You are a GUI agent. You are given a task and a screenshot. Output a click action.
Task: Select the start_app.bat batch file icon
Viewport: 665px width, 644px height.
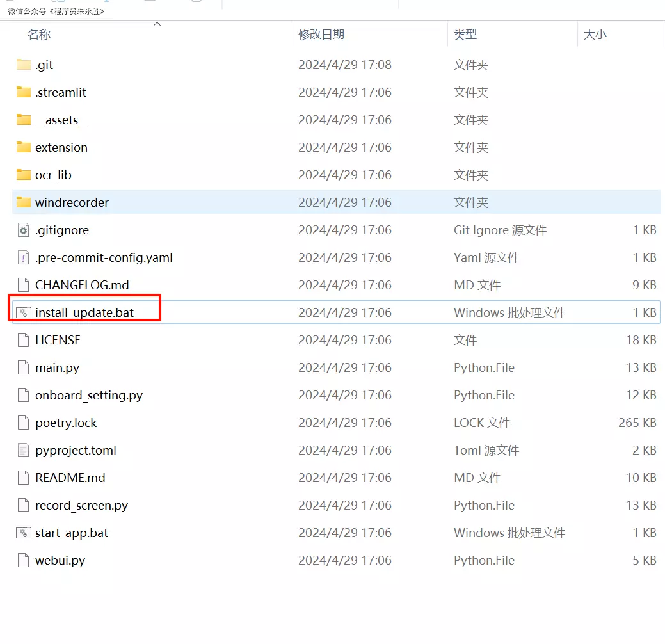[x=24, y=533]
